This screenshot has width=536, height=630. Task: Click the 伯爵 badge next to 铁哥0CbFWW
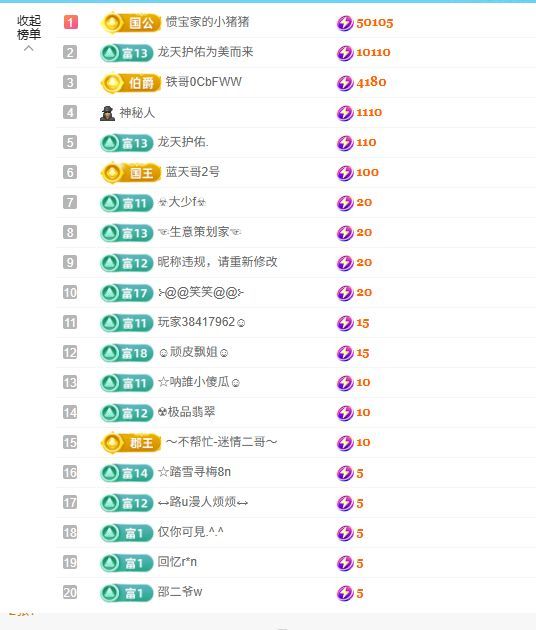(131, 83)
